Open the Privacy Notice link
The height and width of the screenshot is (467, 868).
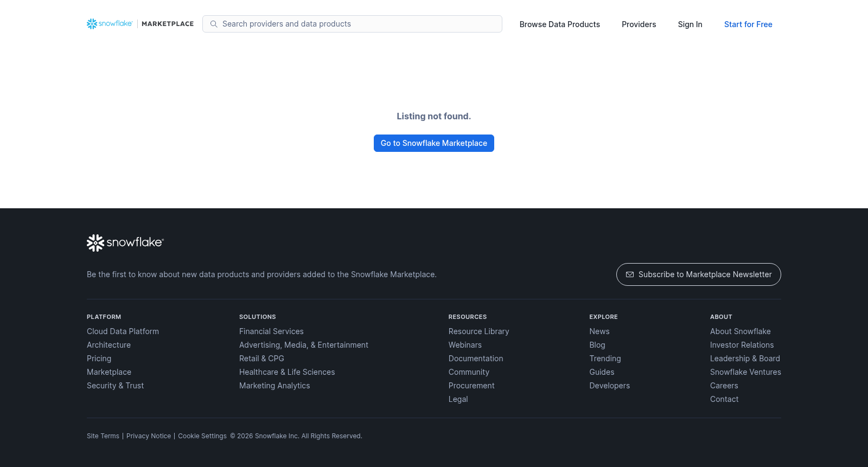click(x=149, y=436)
